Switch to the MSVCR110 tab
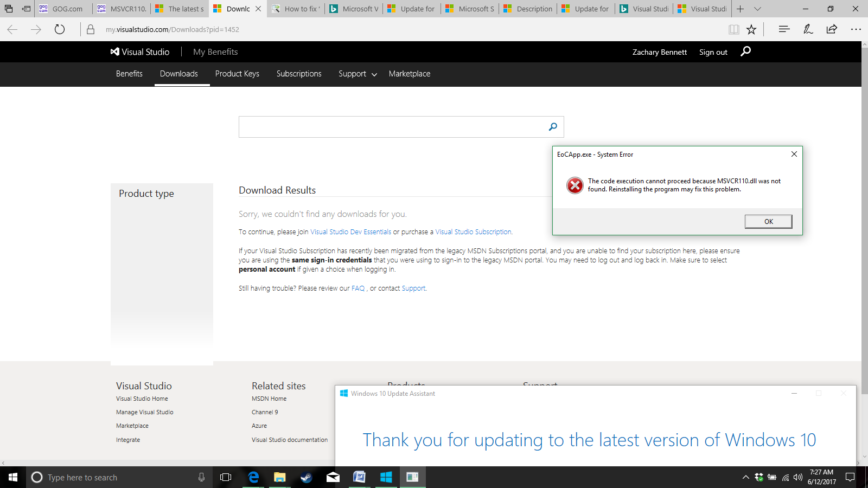 point(122,9)
